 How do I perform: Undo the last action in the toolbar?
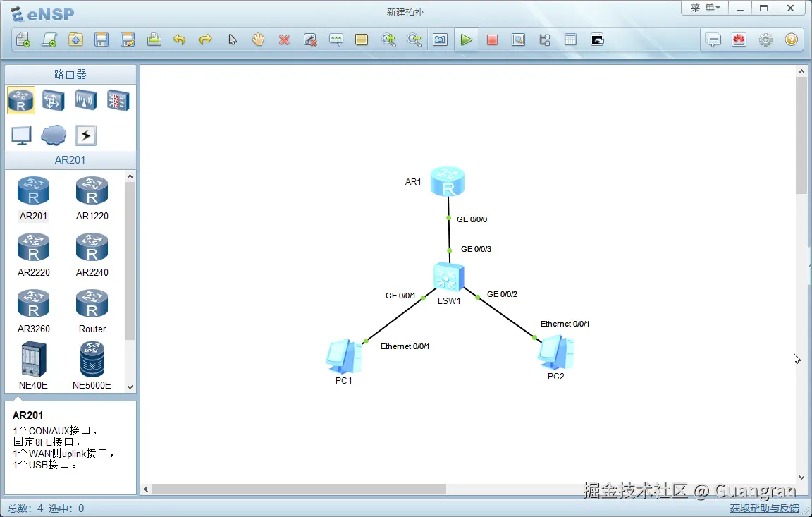pyautogui.click(x=179, y=40)
